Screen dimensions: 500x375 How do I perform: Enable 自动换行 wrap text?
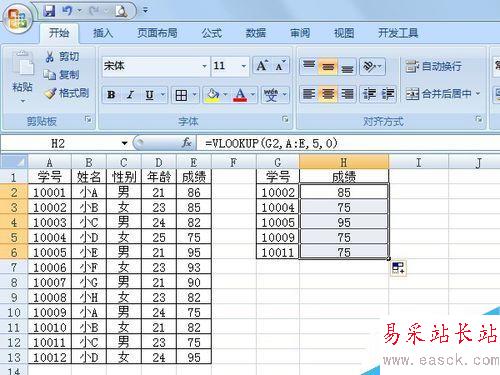[x=434, y=66]
